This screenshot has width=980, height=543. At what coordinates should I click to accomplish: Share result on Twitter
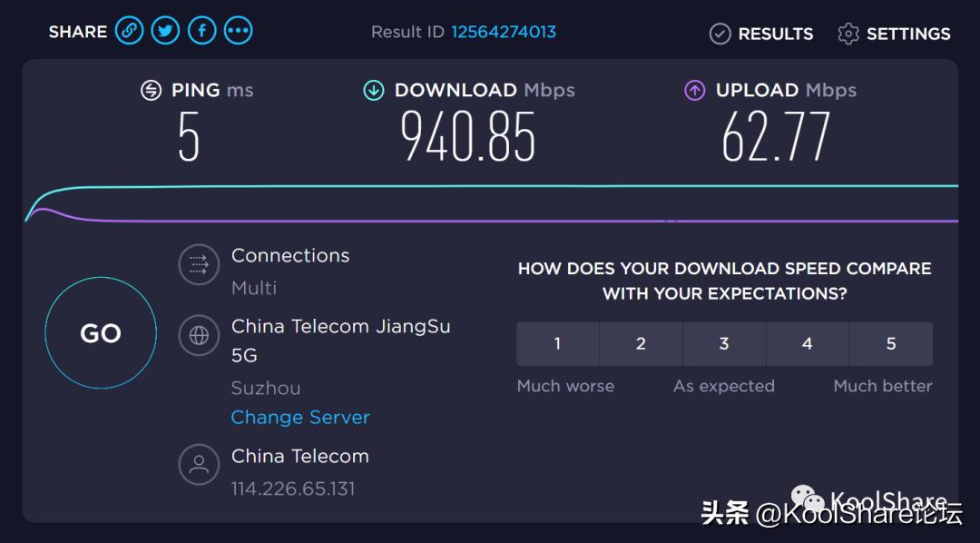pyautogui.click(x=165, y=30)
